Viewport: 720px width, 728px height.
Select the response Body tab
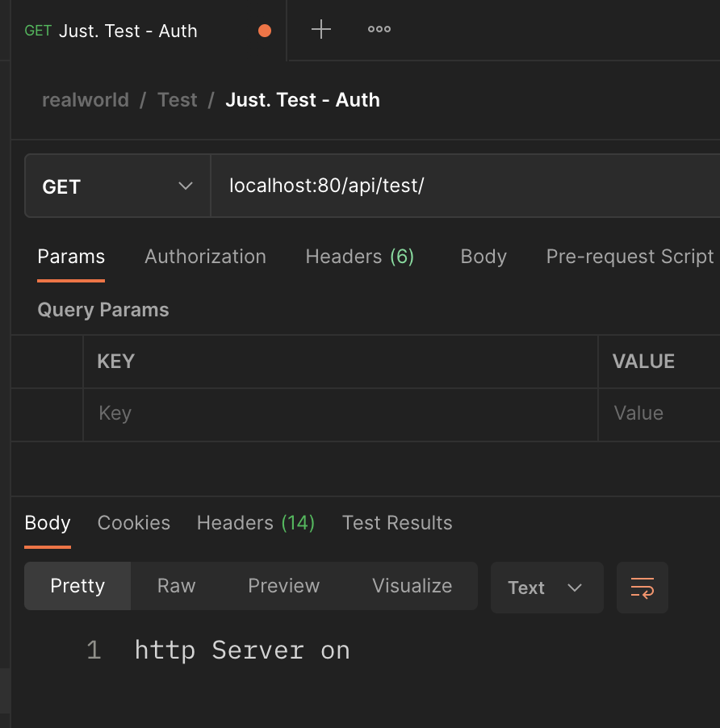(48, 523)
